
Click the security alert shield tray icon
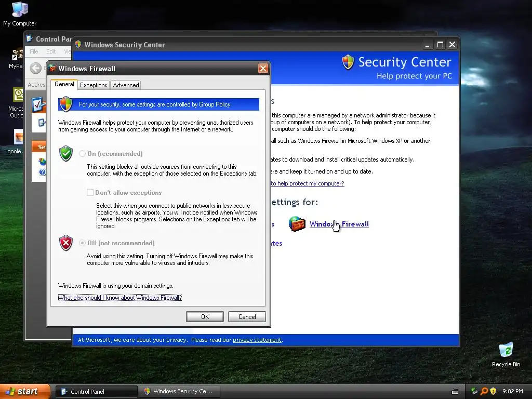(494, 391)
